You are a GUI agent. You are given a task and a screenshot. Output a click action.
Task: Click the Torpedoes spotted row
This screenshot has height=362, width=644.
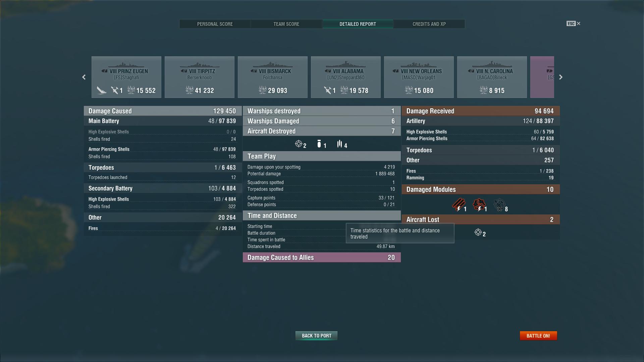point(322,189)
